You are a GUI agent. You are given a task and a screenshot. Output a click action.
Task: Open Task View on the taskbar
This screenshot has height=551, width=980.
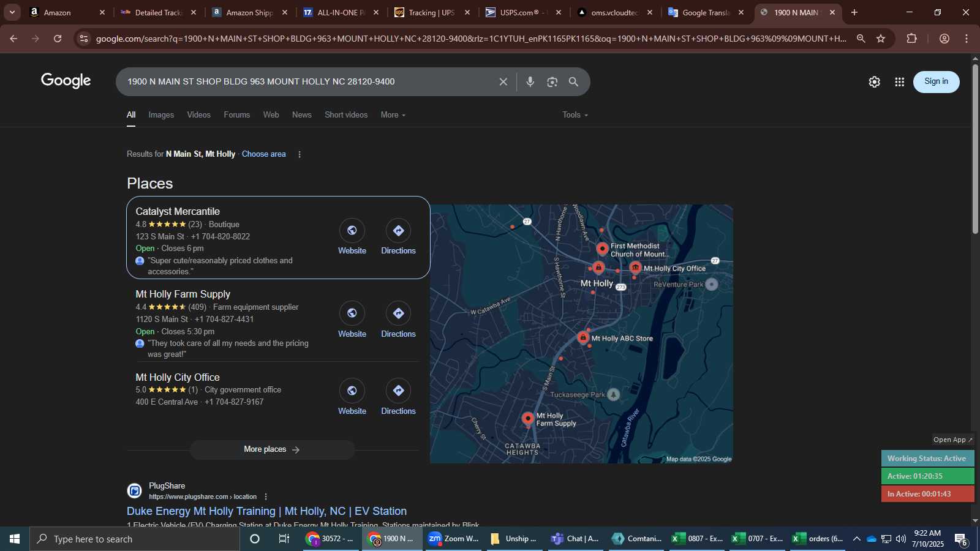click(284, 539)
